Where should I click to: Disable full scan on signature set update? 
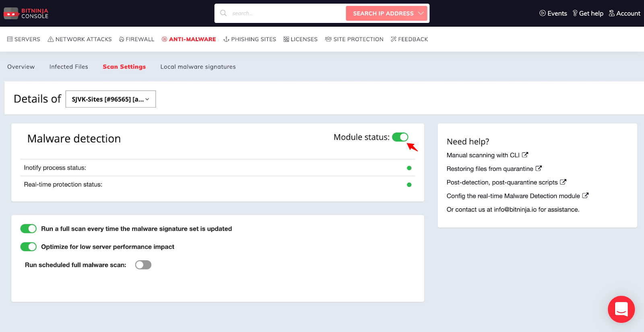click(29, 228)
